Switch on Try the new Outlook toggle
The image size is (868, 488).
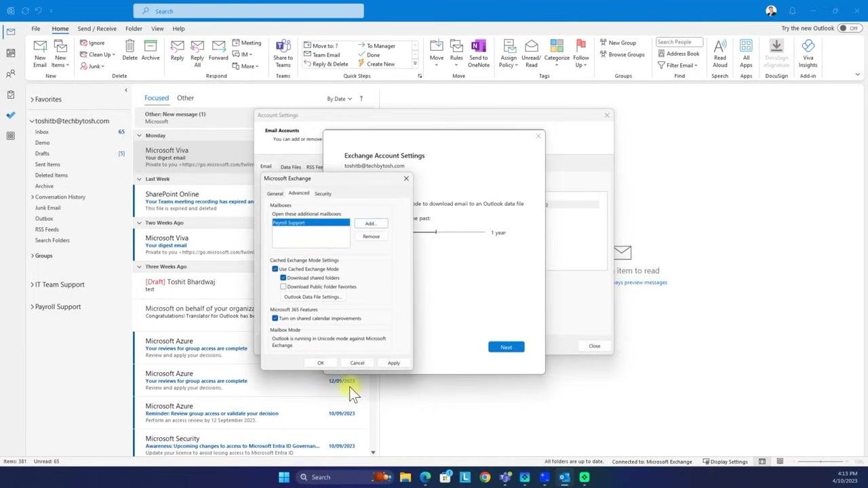click(x=848, y=28)
